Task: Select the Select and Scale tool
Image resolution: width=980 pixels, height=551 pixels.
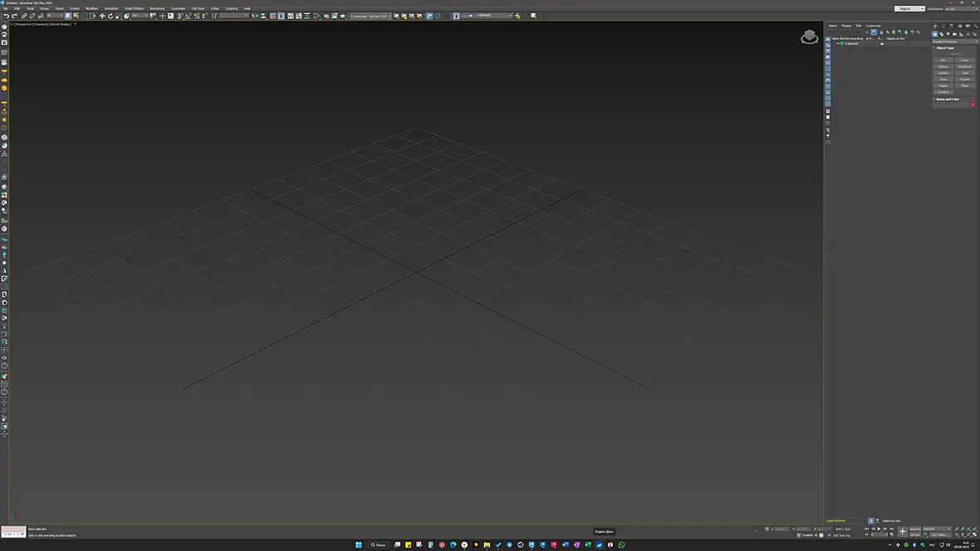Action: tap(118, 16)
